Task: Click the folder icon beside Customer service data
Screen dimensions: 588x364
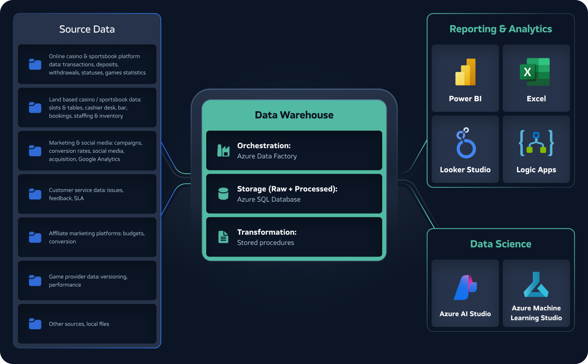Action: coord(35,194)
